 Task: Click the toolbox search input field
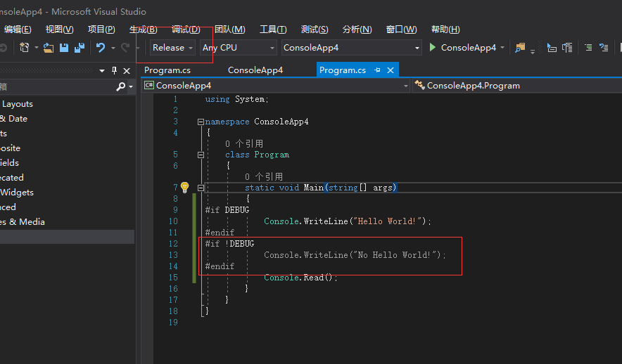pyautogui.click(x=58, y=86)
